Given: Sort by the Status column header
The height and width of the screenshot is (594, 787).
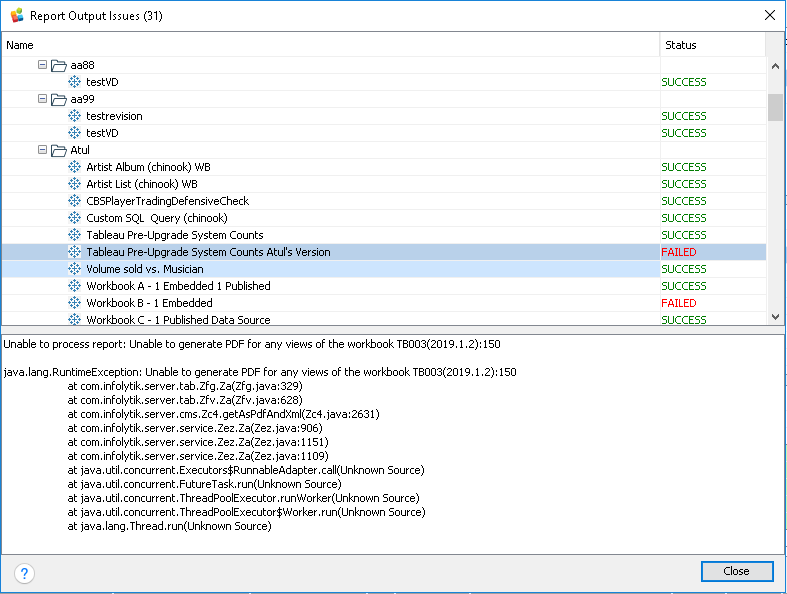Looking at the screenshot, I should click(x=712, y=45).
